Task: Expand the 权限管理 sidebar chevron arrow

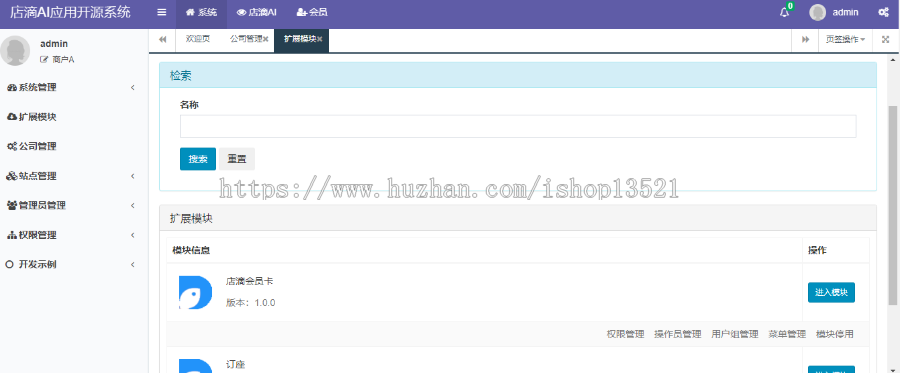Action: click(133, 235)
